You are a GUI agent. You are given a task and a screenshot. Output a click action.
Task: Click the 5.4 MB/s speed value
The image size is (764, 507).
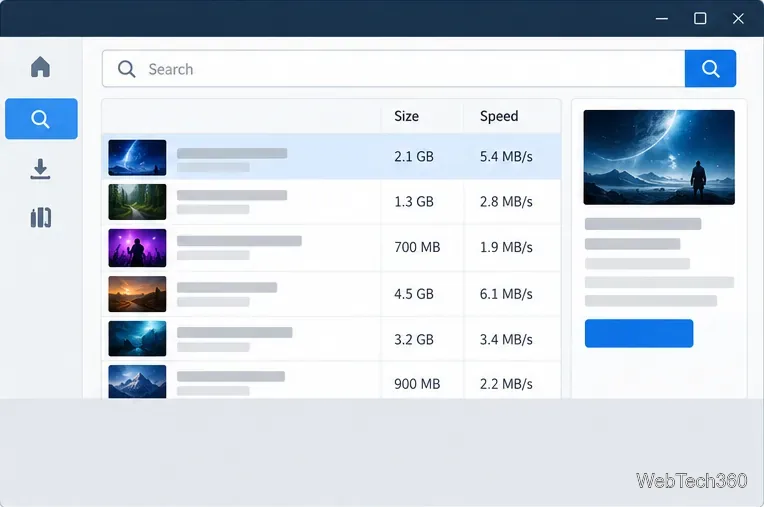(x=506, y=157)
